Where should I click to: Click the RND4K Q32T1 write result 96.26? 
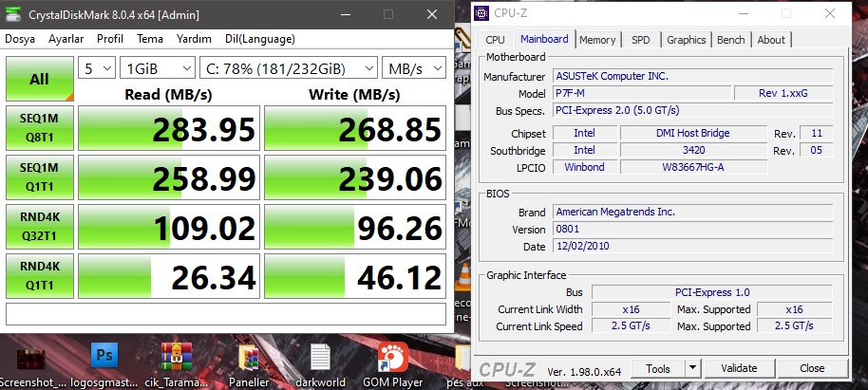[355, 227]
